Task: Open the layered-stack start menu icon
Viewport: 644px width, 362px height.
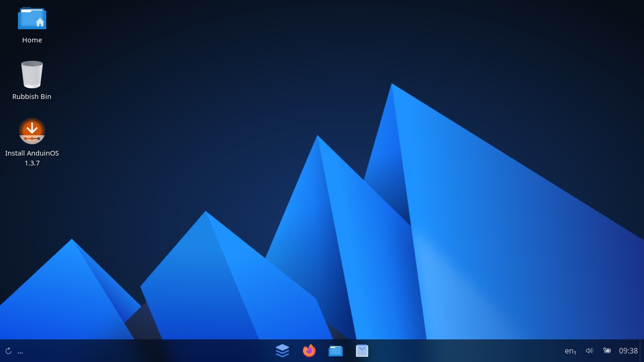Action: [282, 351]
